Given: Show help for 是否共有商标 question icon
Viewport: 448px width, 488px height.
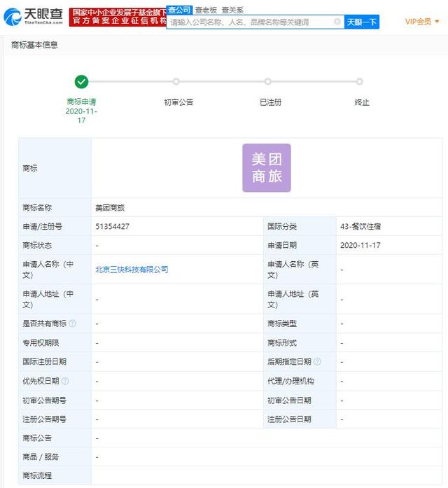Looking at the screenshot, I should (73, 323).
